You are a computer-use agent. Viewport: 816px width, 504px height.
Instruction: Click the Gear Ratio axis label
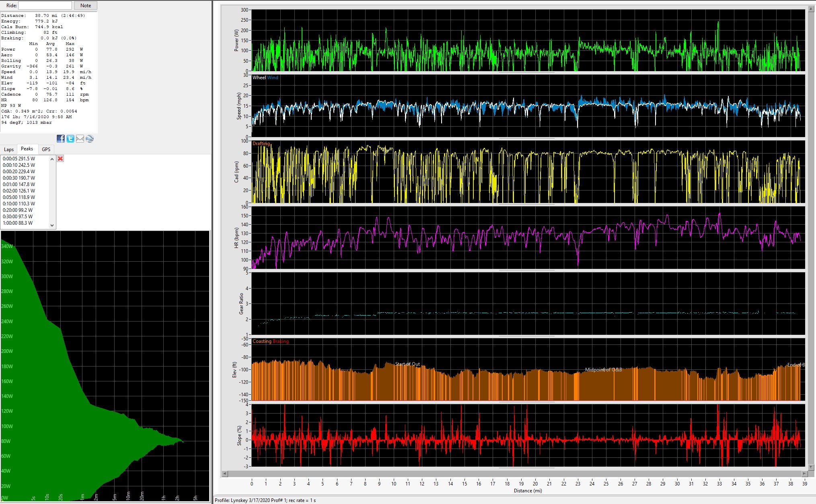click(x=241, y=304)
